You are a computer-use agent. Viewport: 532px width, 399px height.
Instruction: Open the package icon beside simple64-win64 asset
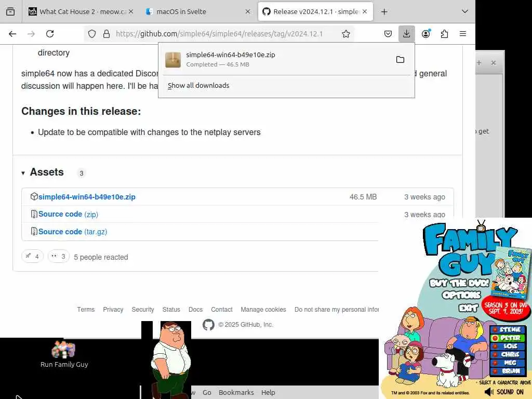(34, 196)
